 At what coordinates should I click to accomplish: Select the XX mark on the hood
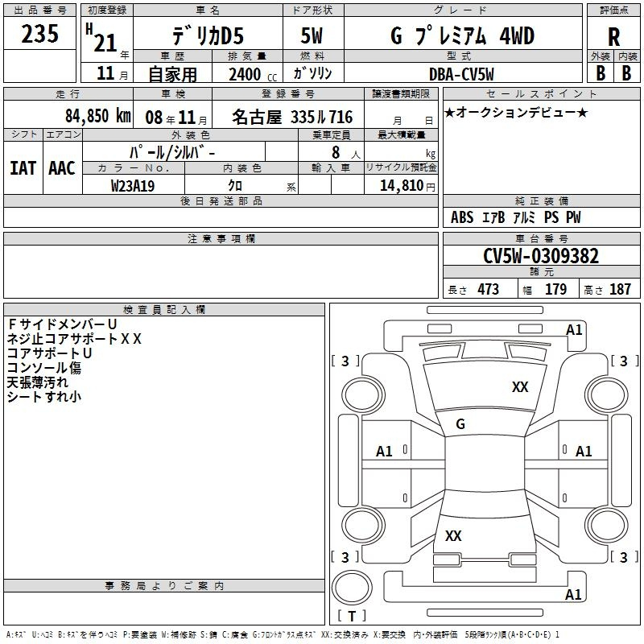520,386
